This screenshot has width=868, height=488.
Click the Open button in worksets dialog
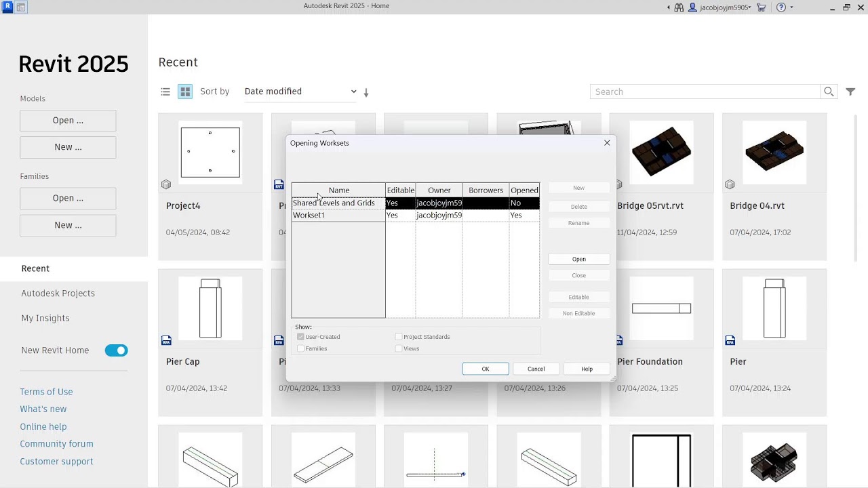pos(578,259)
